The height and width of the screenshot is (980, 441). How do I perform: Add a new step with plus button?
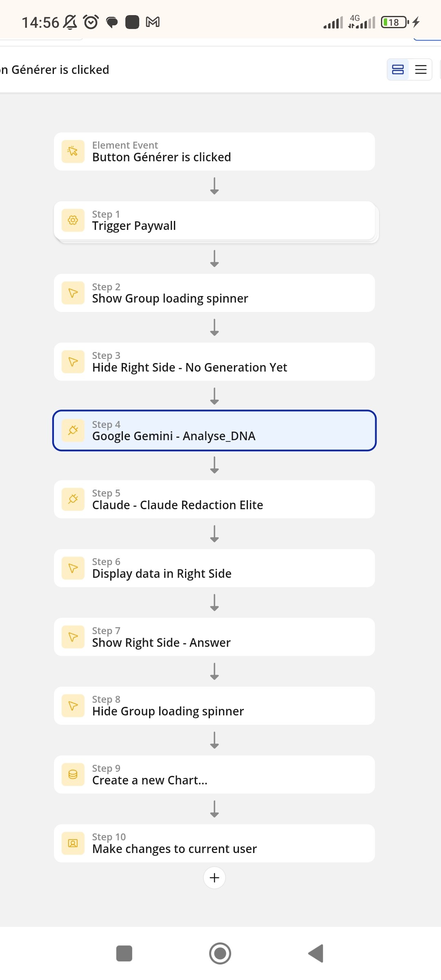point(214,878)
